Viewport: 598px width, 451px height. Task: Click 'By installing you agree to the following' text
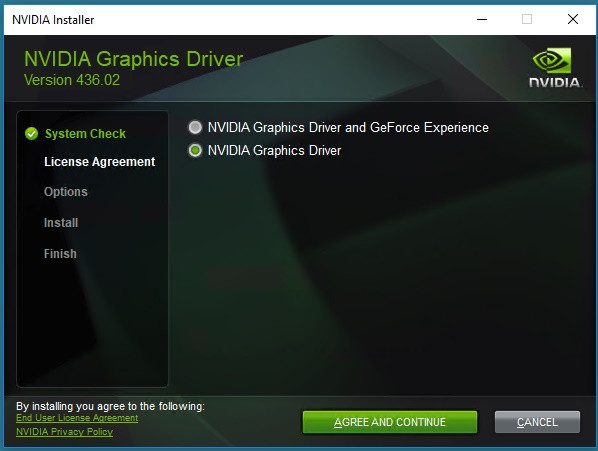tap(110, 406)
